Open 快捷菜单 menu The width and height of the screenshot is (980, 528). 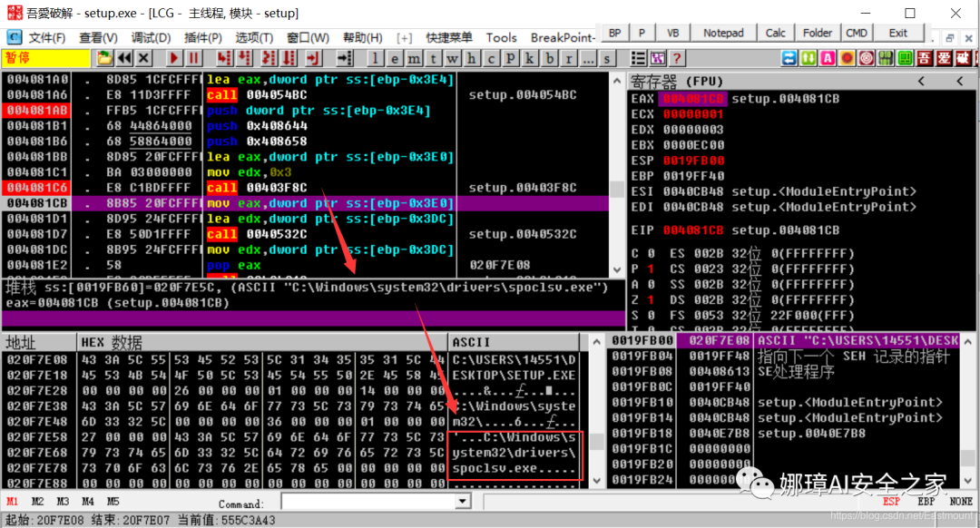449,37
